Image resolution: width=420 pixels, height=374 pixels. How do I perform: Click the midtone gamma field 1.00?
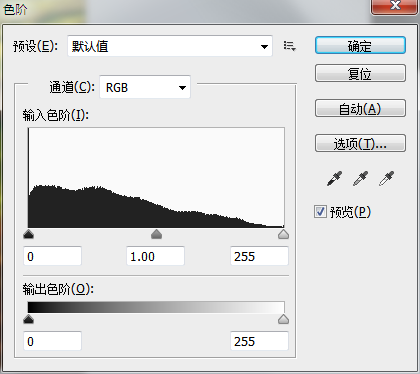pyautogui.click(x=155, y=256)
